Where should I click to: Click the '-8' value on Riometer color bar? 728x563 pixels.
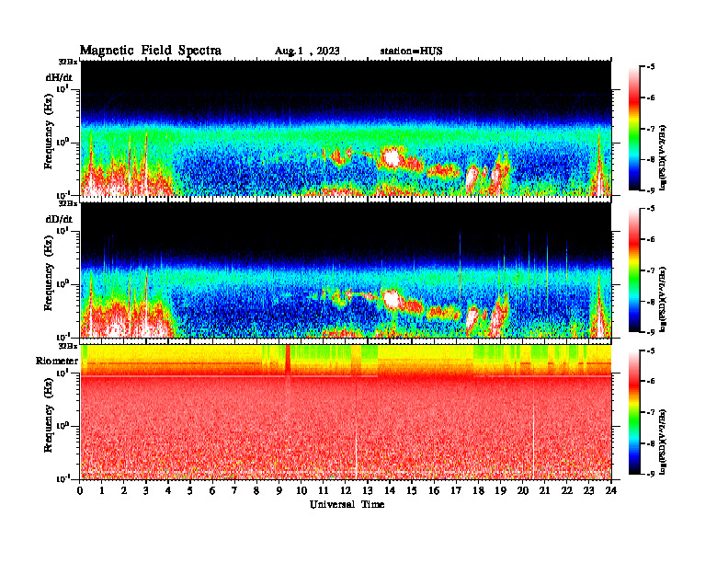tap(651, 443)
